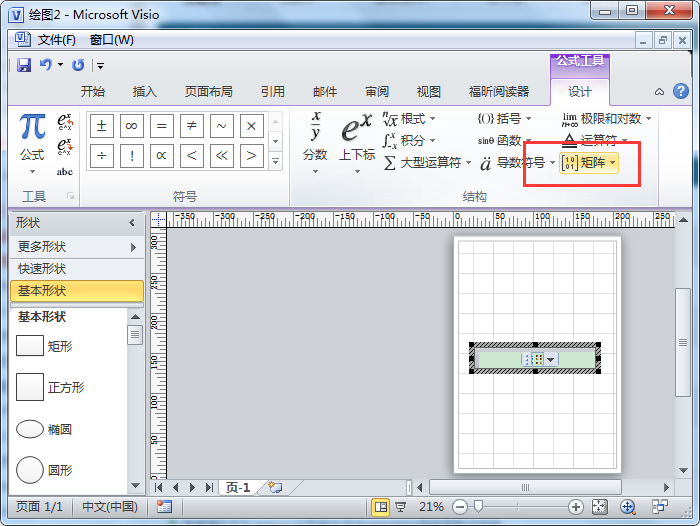This screenshot has height=526, width=700.
Task: Insert the plus-minus ± symbol
Action: [x=102, y=126]
